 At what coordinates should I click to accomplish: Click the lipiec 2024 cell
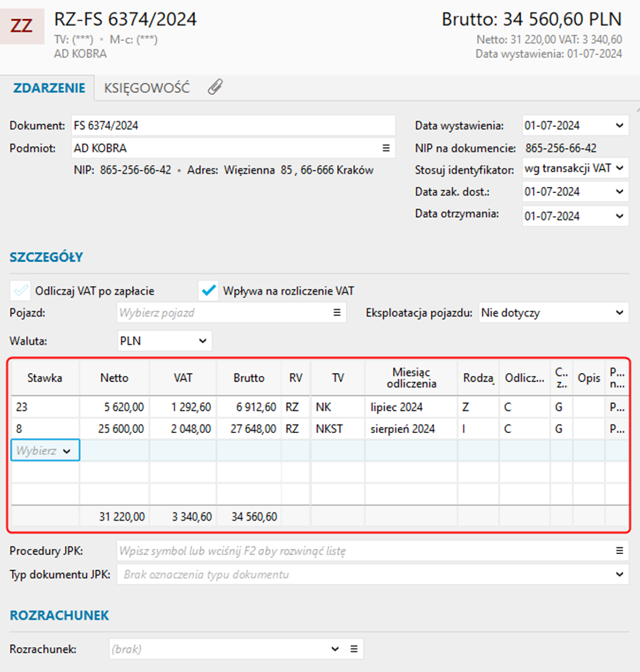point(411,407)
